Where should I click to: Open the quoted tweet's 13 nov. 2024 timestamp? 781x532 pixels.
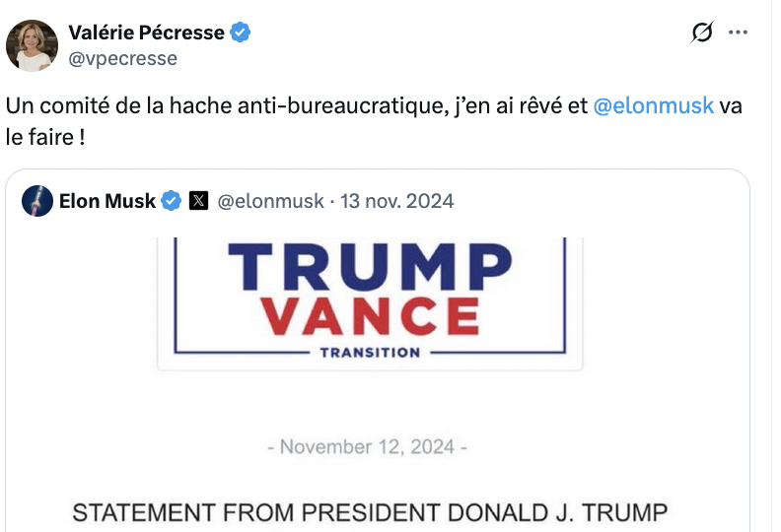pyautogui.click(x=396, y=201)
